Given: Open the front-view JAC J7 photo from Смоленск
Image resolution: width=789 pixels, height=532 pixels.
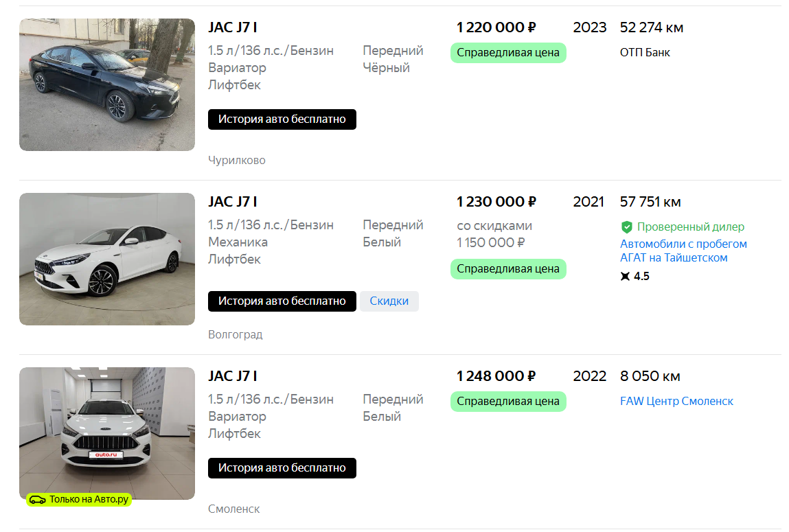Looking at the screenshot, I should 107,433.
